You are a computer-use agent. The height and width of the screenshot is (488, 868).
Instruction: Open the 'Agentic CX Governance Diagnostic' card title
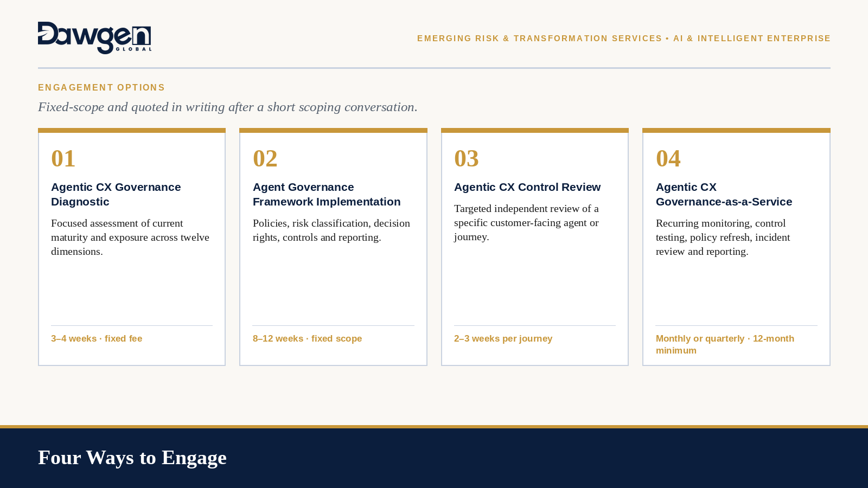tap(116, 194)
